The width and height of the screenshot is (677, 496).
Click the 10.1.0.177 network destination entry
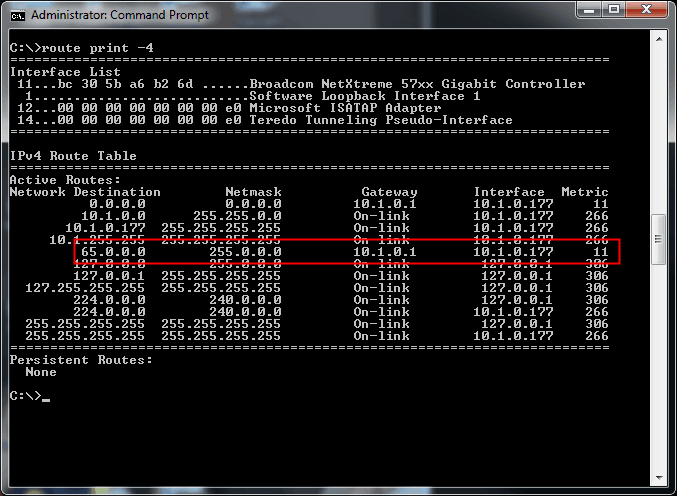pyautogui.click(x=105, y=227)
